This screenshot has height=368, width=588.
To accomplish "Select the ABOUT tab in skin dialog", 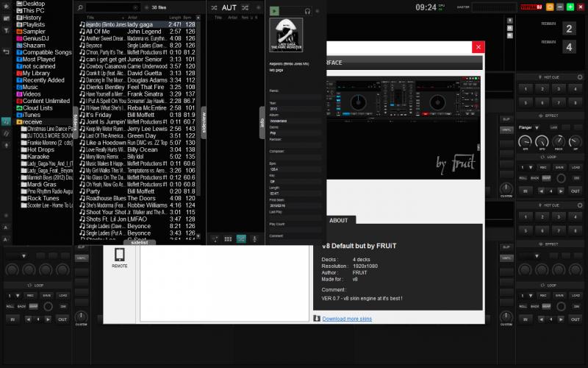I will pyautogui.click(x=338, y=220).
